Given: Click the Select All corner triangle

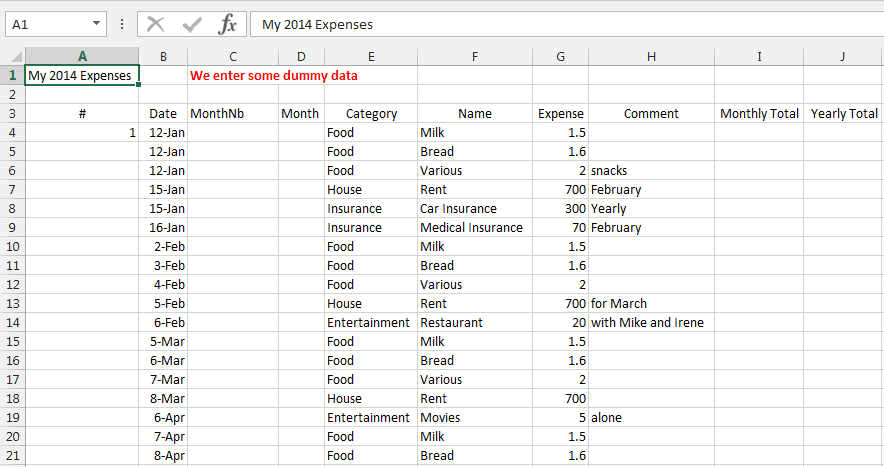Looking at the screenshot, I should (x=14, y=57).
